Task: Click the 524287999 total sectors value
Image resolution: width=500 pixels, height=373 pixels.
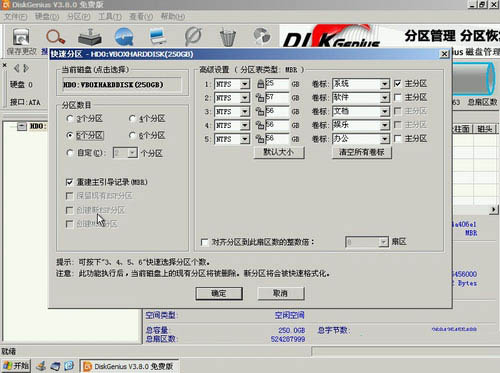Action: 288,339
